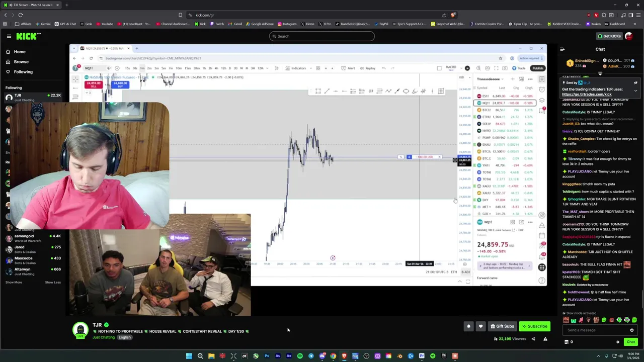Click the Gift Subs button
Image resolution: width=644 pixels, height=362 pixels.
502,326
